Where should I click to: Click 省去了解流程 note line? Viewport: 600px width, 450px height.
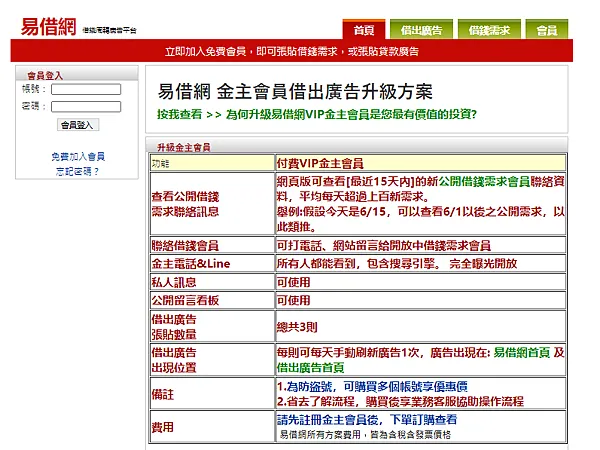(x=400, y=401)
